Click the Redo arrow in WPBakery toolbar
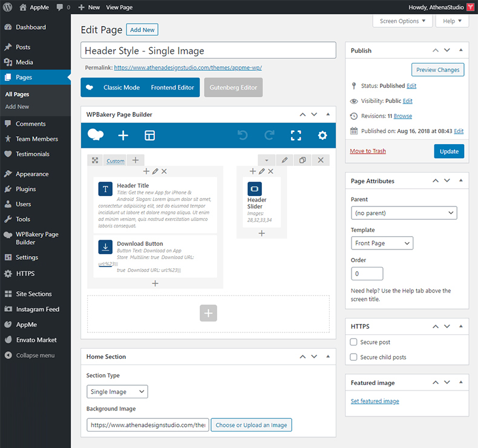The height and width of the screenshot is (448, 478). [x=269, y=135]
